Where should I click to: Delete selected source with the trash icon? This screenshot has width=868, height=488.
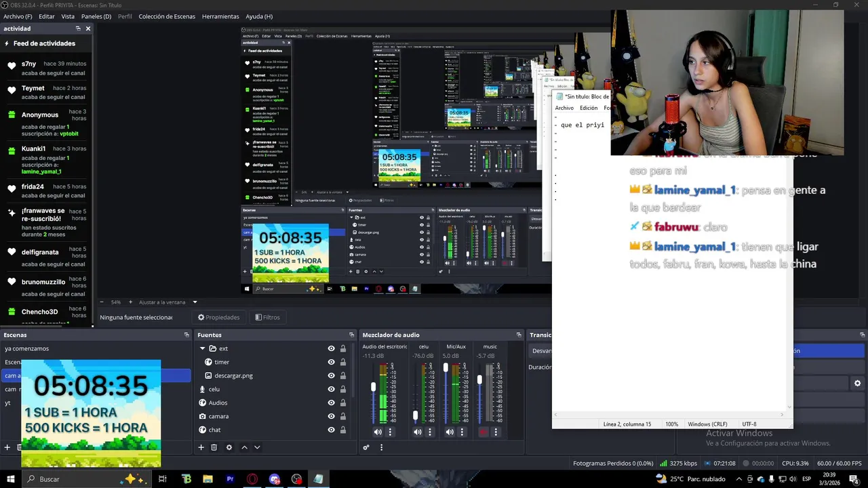pyautogui.click(x=214, y=447)
